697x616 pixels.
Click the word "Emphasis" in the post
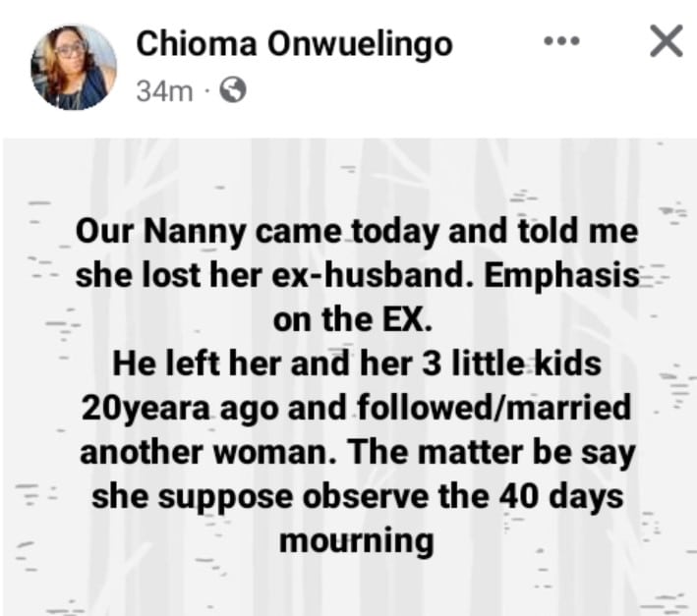pyautogui.click(x=561, y=277)
